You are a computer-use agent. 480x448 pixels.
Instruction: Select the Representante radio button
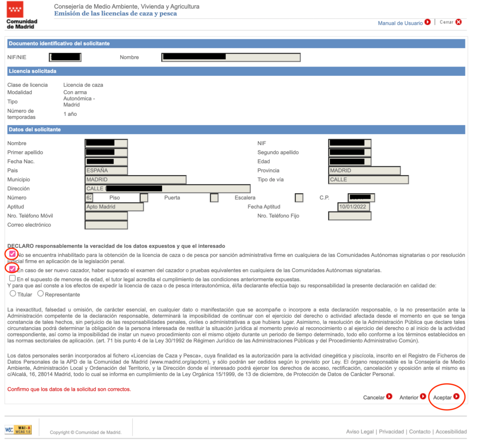[40, 293]
